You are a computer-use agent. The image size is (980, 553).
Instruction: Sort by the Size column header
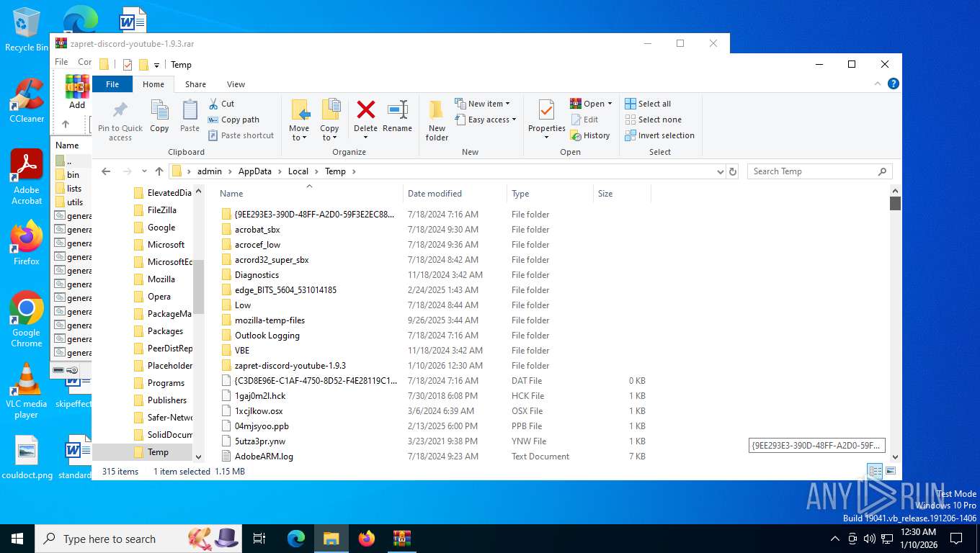tap(622, 193)
